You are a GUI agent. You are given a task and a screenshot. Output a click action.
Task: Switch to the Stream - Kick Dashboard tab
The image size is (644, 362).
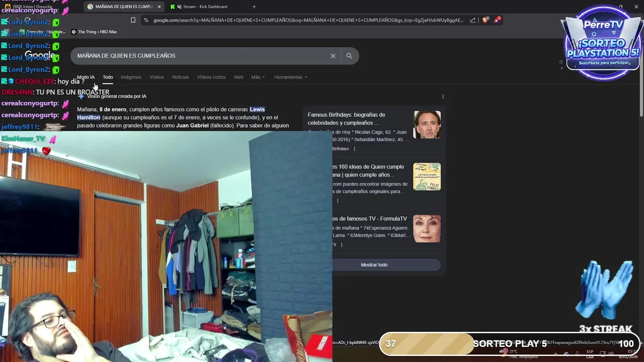pos(205,7)
